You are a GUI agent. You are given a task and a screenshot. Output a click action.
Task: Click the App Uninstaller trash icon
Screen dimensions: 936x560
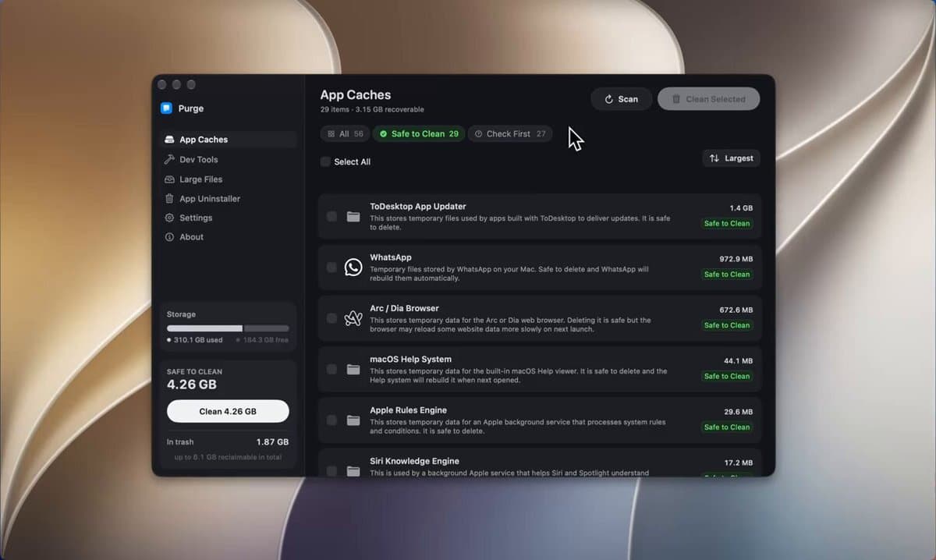(169, 198)
